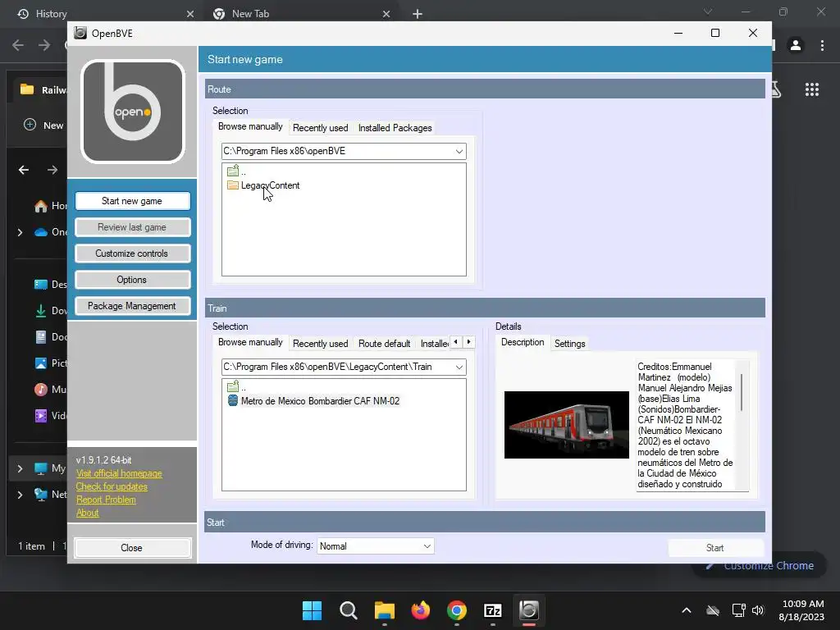Viewport: 840px width, 630px height.
Task: Click the OpenBVE logo image in sidebar
Action: pos(132,112)
